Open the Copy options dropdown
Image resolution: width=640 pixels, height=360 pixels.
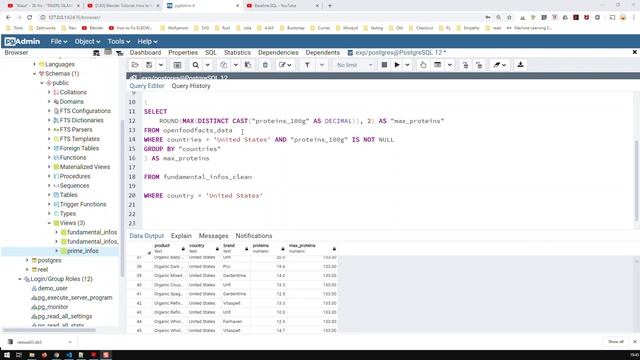[x=236, y=65]
